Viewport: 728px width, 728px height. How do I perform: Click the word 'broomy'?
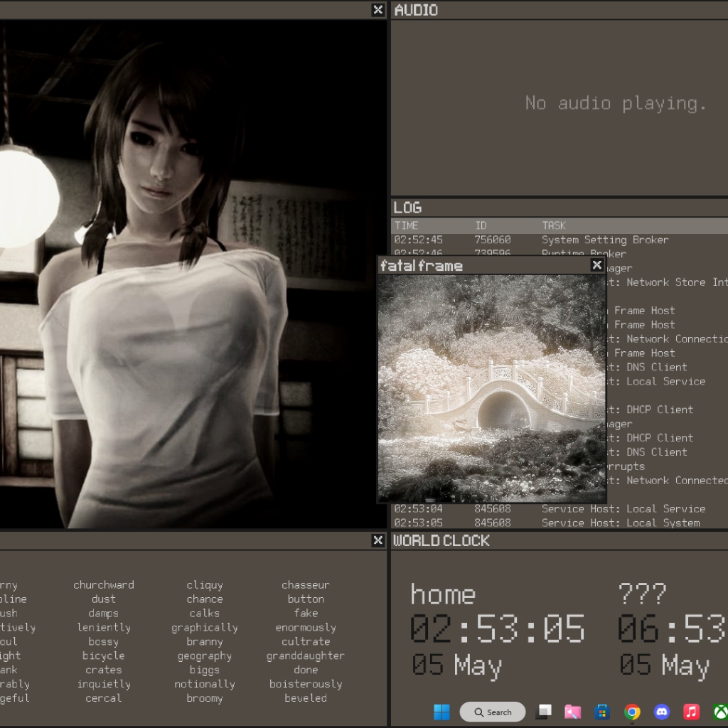click(205, 698)
